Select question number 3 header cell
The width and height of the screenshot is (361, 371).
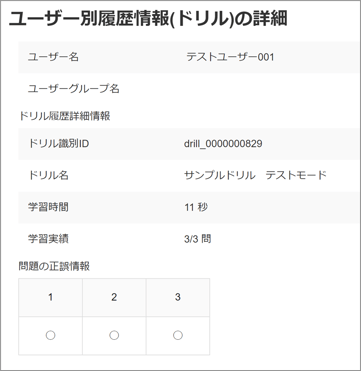[x=178, y=297]
